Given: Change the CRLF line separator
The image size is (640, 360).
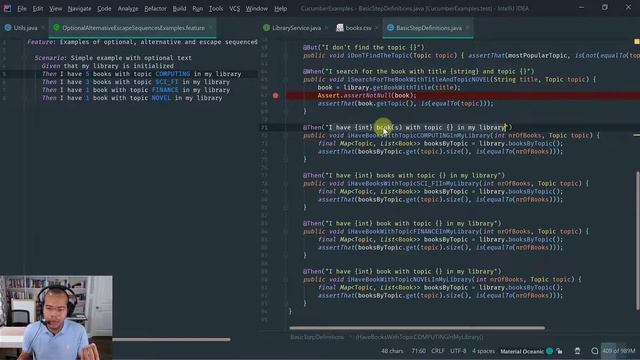Looking at the screenshot, I should coord(438,351).
